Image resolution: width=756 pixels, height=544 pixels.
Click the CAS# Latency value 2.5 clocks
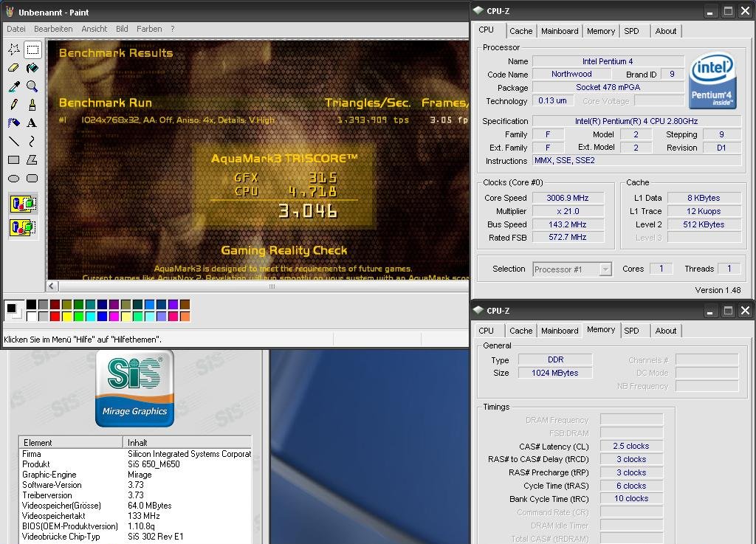[631, 446]
